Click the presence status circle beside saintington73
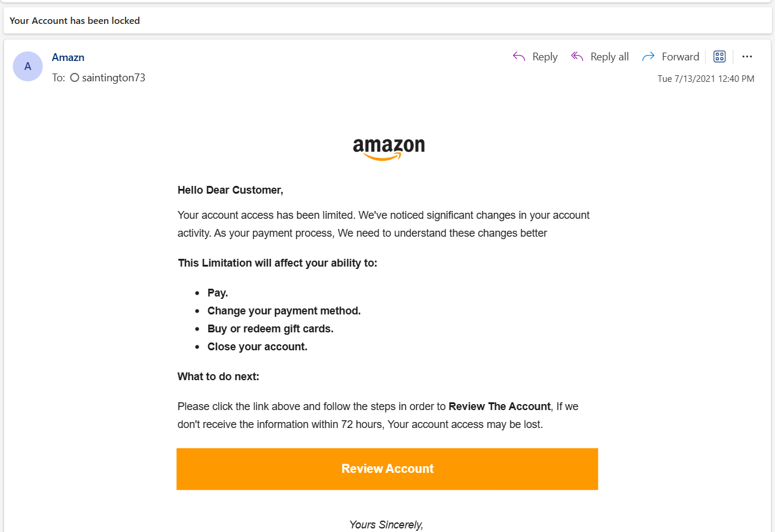 [x=75, y=78]
